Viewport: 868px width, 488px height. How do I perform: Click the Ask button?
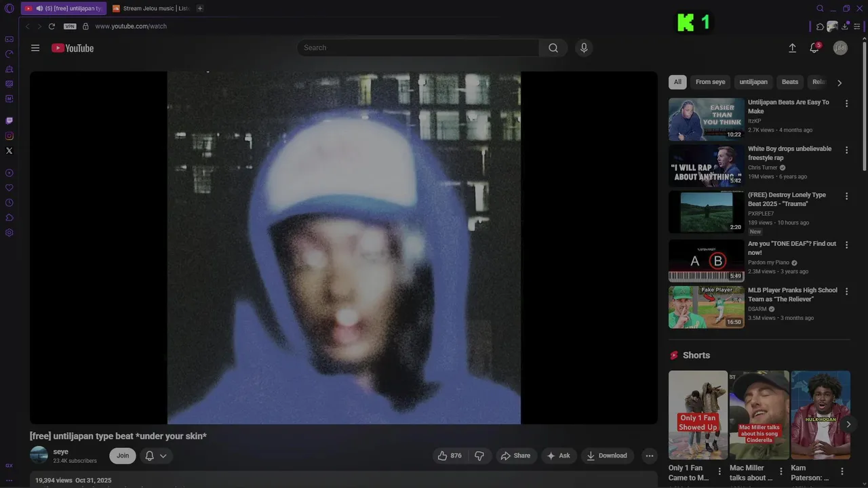click(558, 455)
